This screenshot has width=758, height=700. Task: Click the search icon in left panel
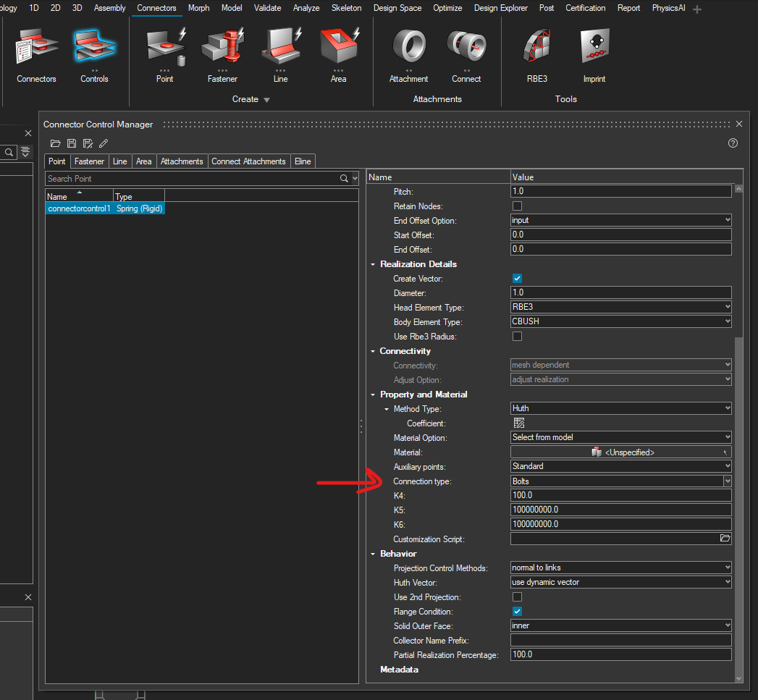[x=9, y=152]
